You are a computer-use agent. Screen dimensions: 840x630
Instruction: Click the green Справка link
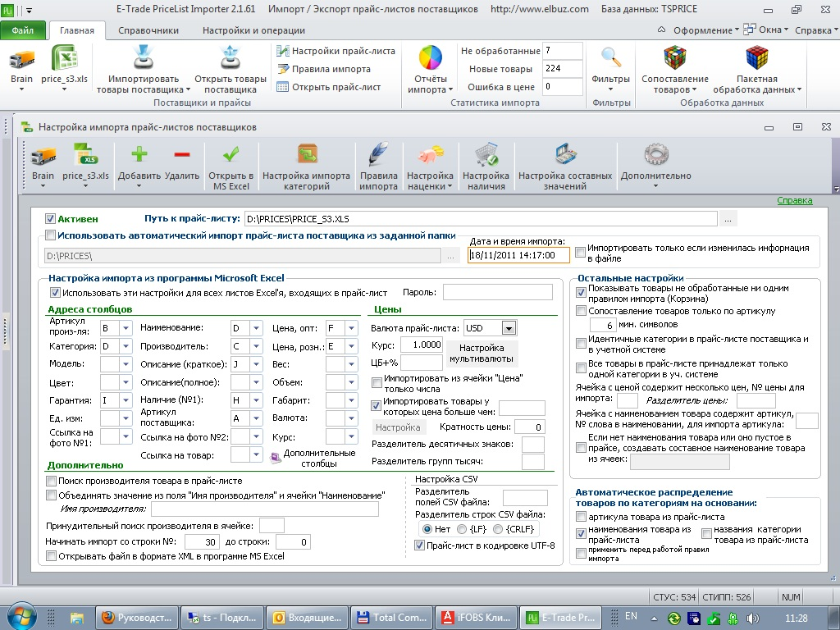point(794,200)
